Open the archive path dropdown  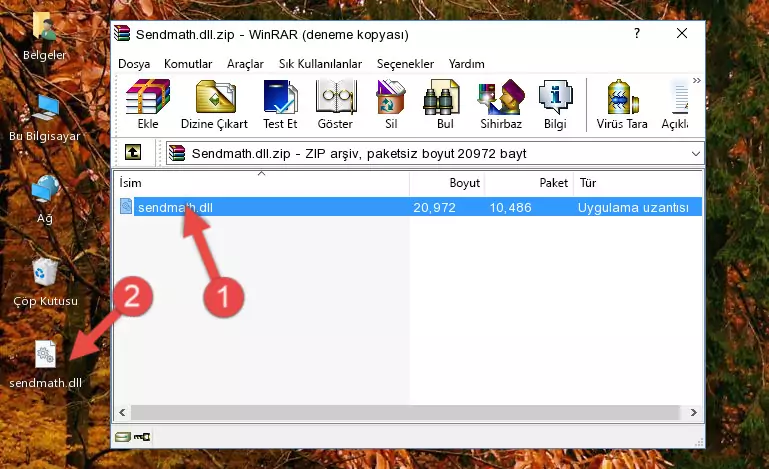[x=695, y=154]
